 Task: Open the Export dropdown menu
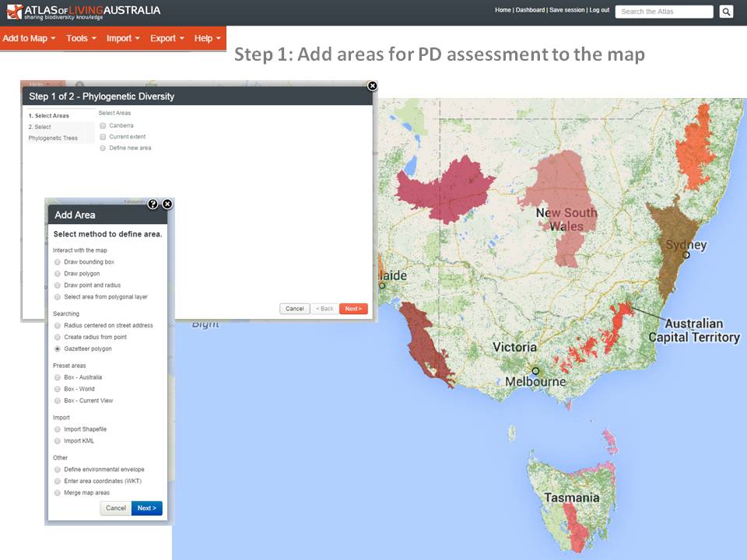167,38
